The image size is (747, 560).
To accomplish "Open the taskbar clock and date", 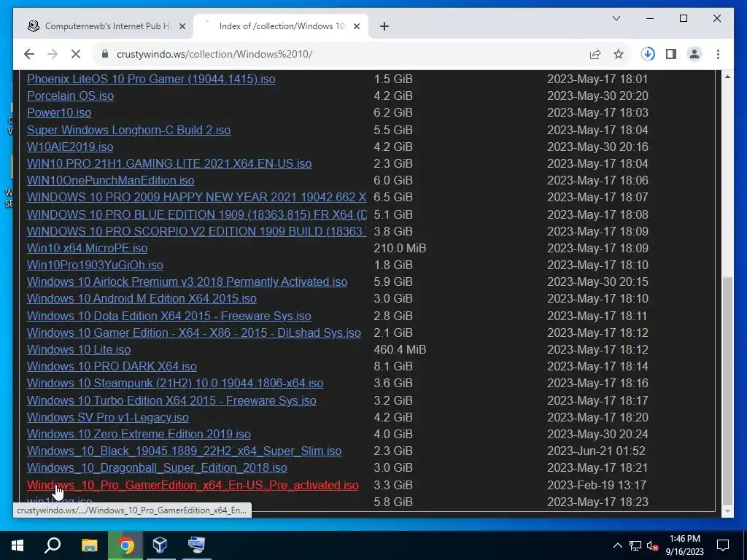I will pyautogui.click(x=684, y=545).
